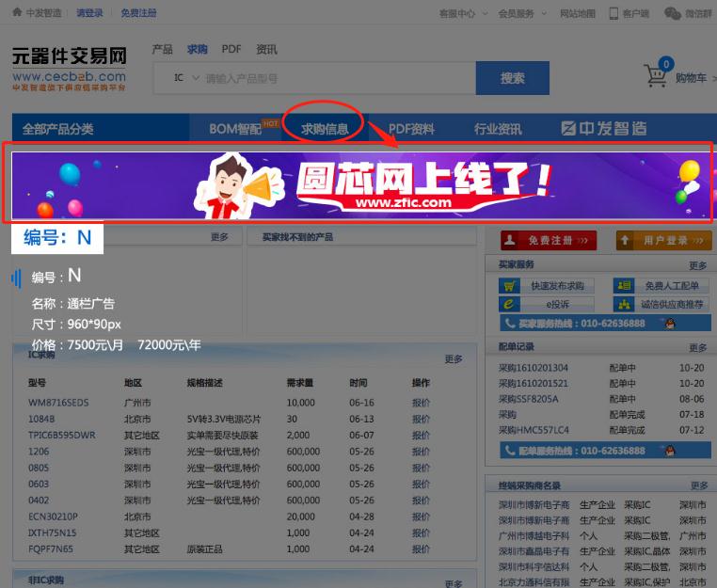717x588 pixels.
Task: Click 更多 in the 配单记录 panel
Action: [x=698, y=348]
